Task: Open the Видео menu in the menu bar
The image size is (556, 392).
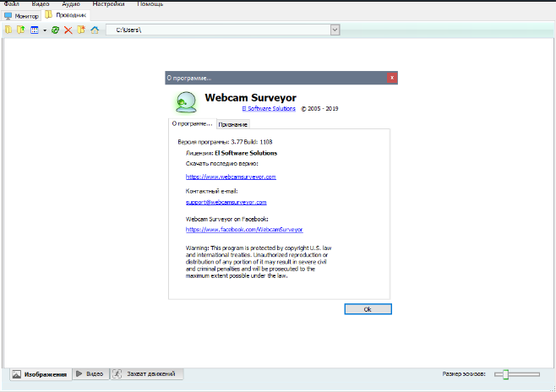Action: tap(41, 4)
